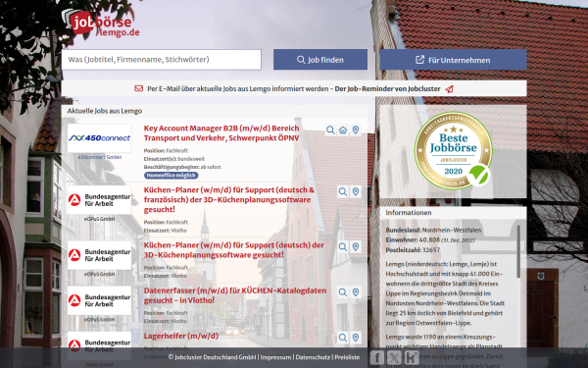Click the Job finden button
Image resolution: width=588 pixels, height=368 pixels.
[320, 60]
